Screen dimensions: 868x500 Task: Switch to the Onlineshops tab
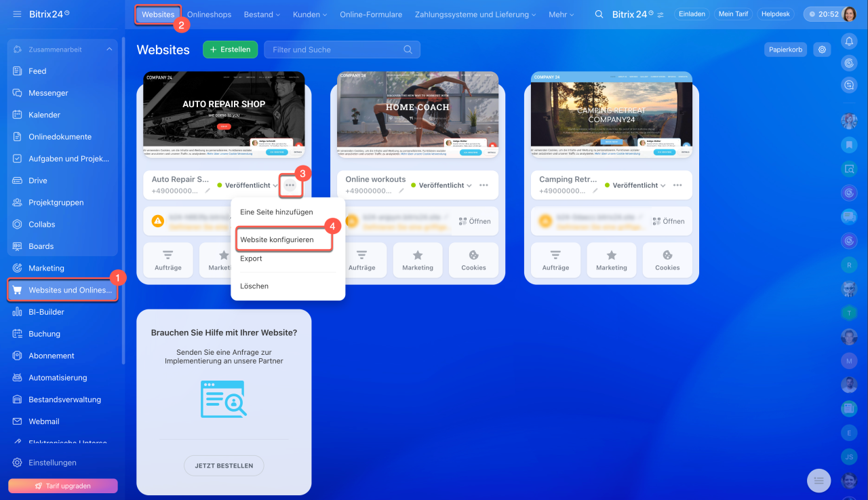pos(209,14)
